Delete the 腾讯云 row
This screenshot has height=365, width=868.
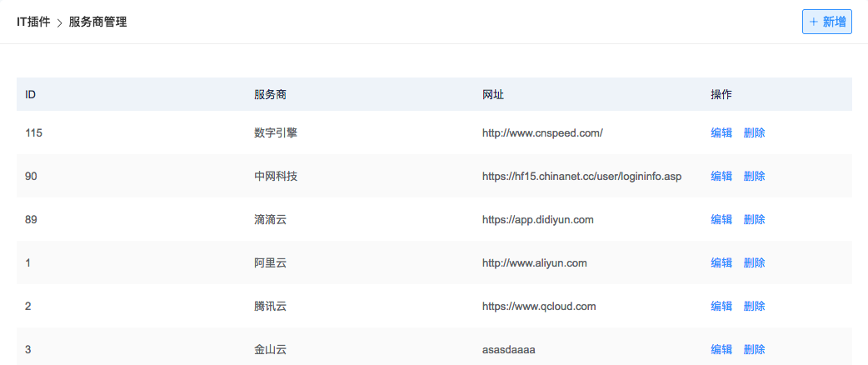coord(755,306)
